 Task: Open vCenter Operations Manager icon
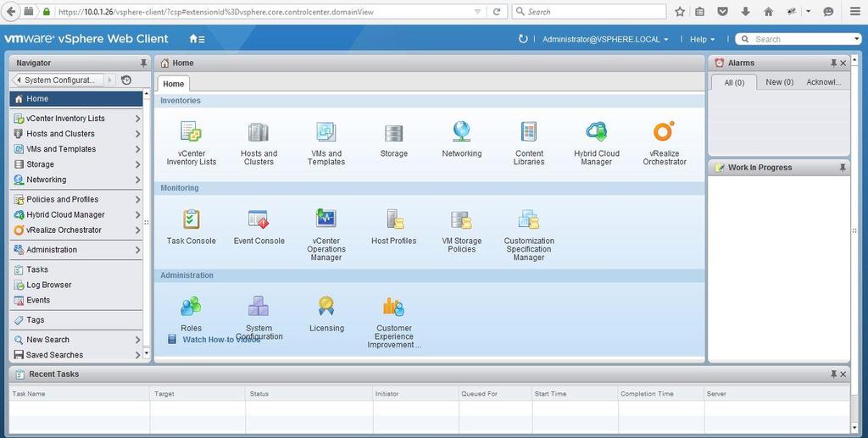[326, 218]
